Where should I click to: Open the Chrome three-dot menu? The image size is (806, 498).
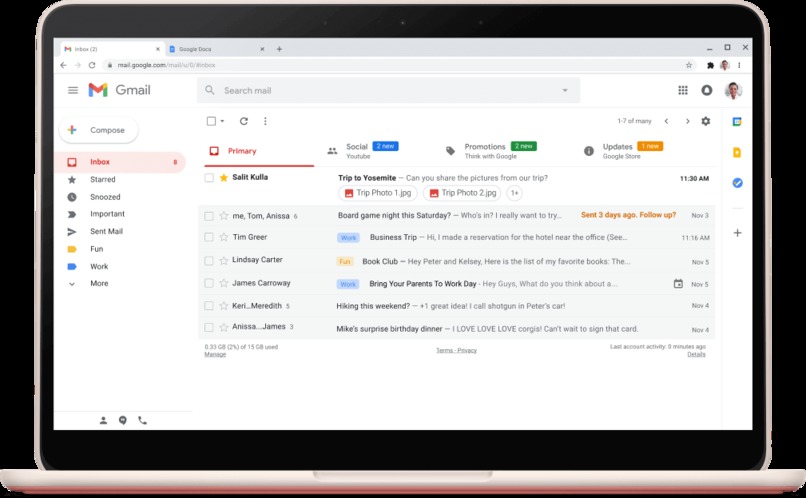(739, 65)
